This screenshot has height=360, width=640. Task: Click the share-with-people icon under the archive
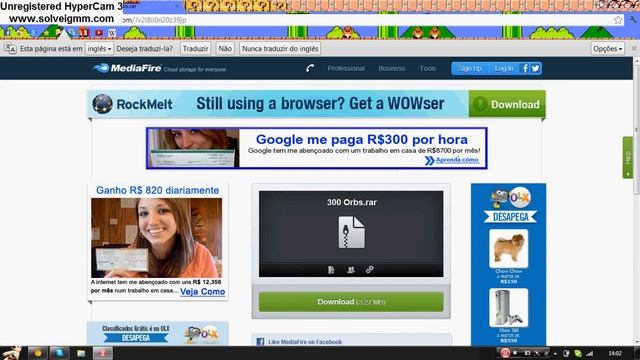[x=351, y=269]
